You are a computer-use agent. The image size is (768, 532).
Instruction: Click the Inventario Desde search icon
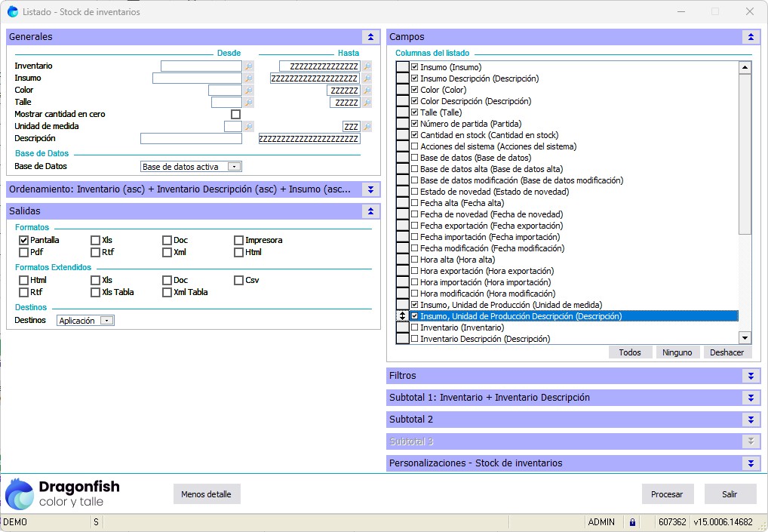[249, 66]
